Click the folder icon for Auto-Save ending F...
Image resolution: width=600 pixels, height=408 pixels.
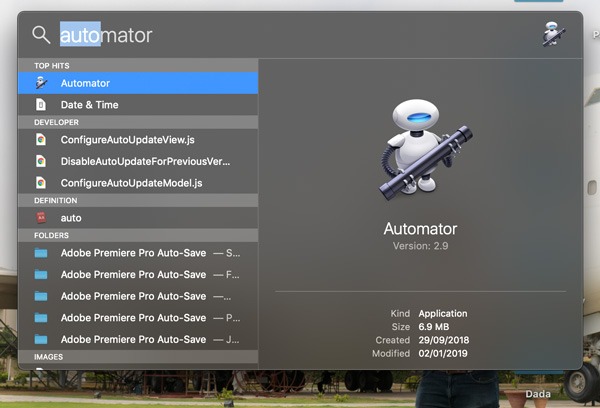pos(41,274)
